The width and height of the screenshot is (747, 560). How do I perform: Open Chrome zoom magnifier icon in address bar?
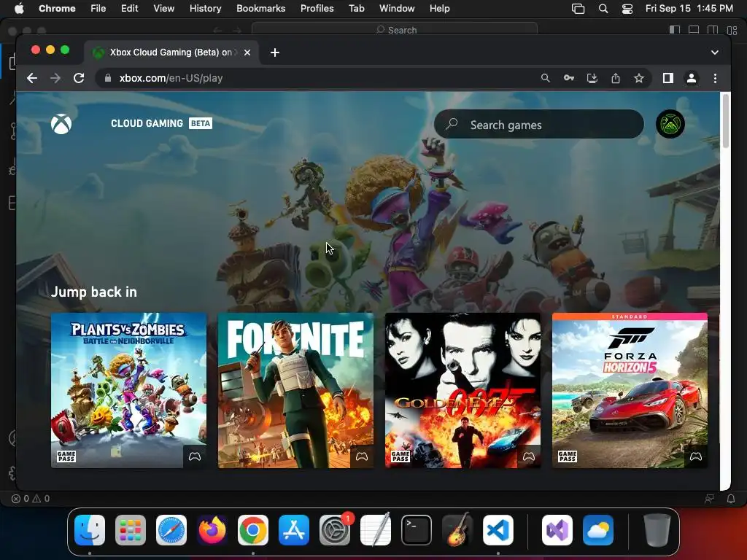coord(546,78)
